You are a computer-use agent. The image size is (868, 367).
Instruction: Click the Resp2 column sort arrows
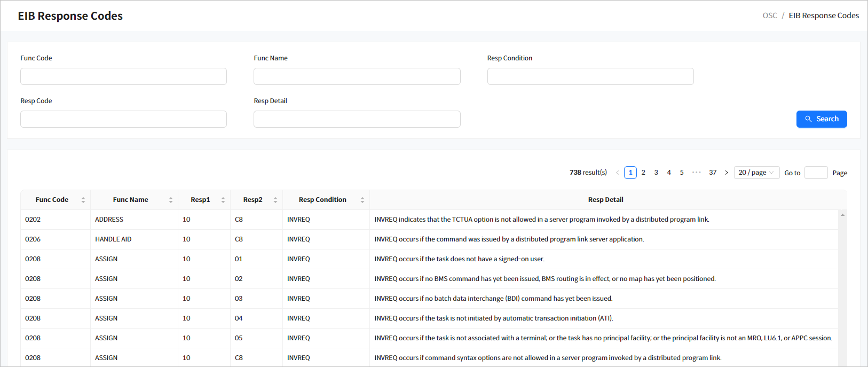tap(275, 200)
